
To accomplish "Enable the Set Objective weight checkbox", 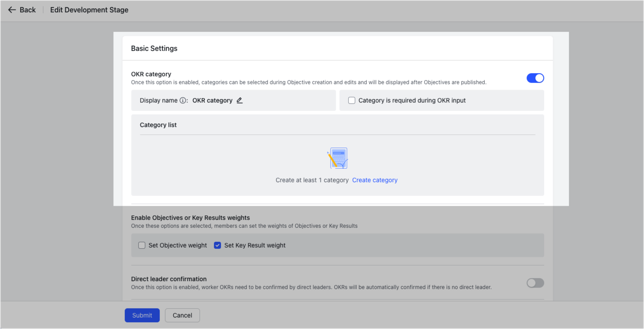I will 142,245.
